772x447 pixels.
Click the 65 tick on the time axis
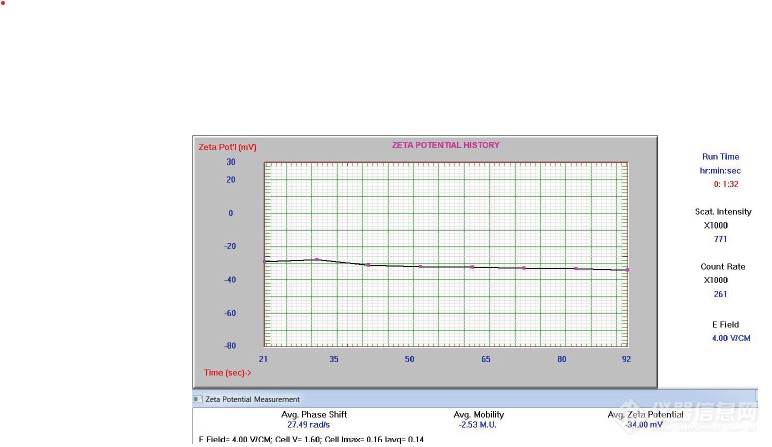coord(485,358)
